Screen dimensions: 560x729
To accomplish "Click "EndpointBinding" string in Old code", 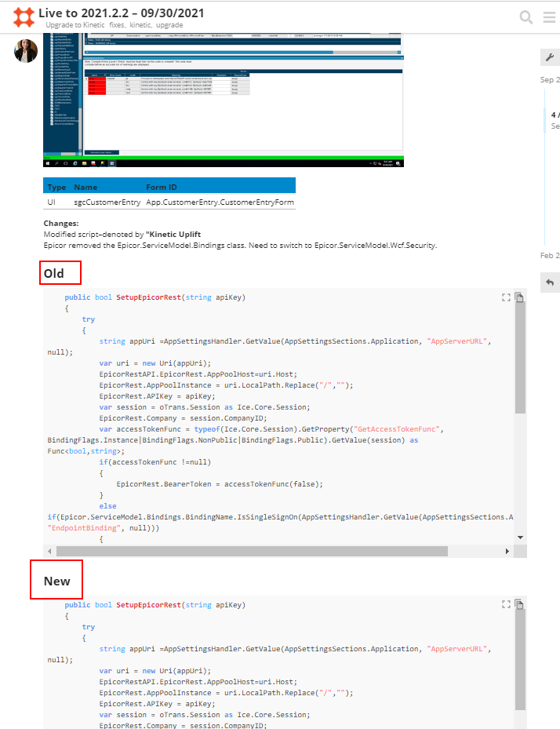I will tap(84, 528).
